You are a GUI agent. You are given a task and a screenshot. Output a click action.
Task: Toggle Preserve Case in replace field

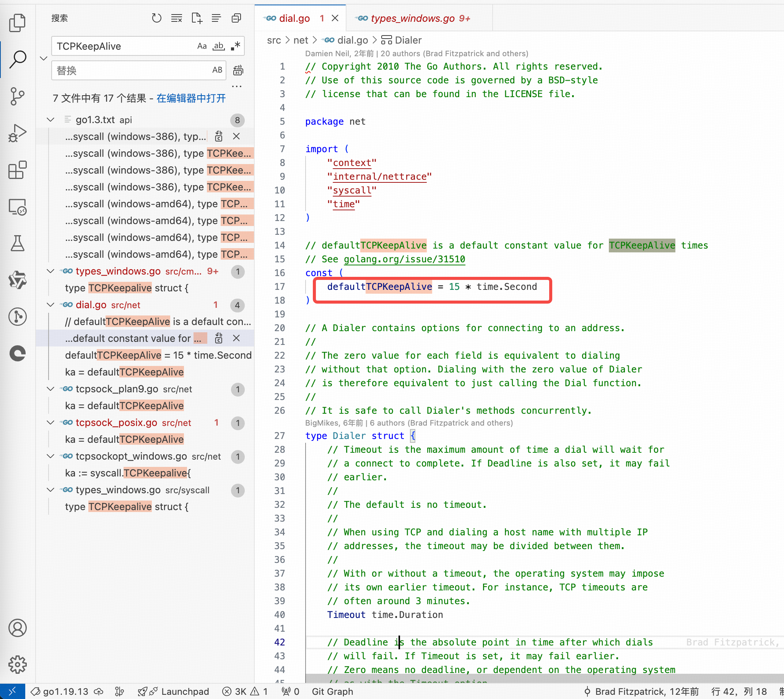217,70
